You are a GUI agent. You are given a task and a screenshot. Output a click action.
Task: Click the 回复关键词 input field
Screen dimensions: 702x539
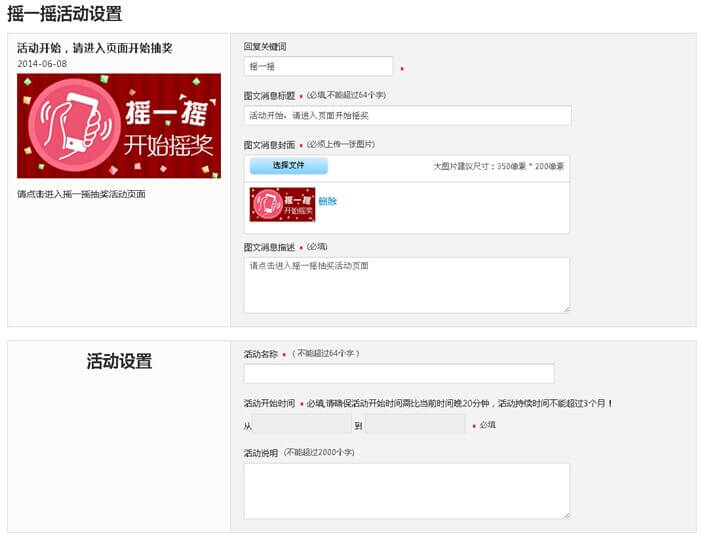click(318, 66)
